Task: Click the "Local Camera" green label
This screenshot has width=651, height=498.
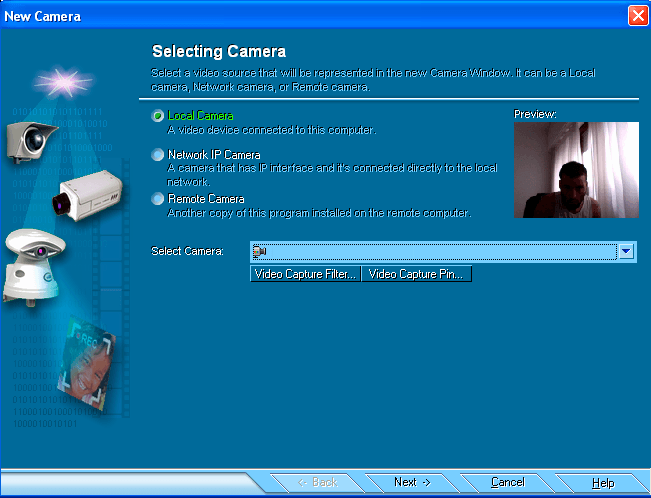Action: tap(200, 115)
